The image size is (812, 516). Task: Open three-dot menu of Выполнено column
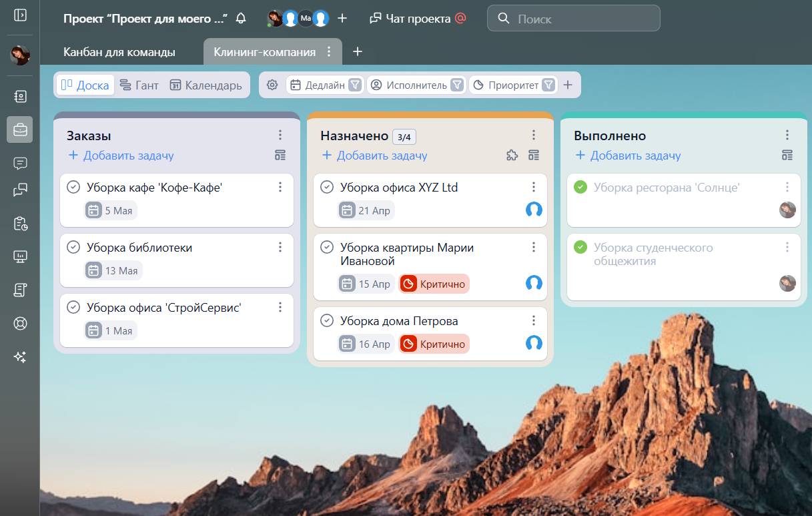(787, 136)
